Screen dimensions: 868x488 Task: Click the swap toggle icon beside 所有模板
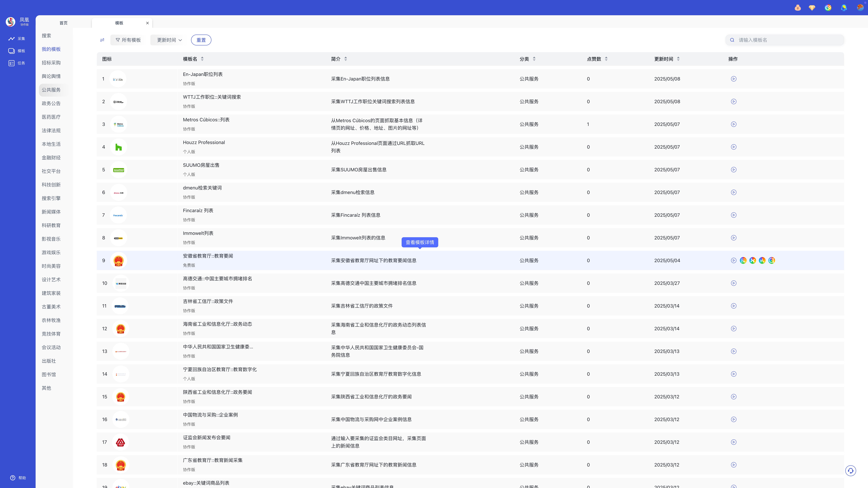point(102,40)
